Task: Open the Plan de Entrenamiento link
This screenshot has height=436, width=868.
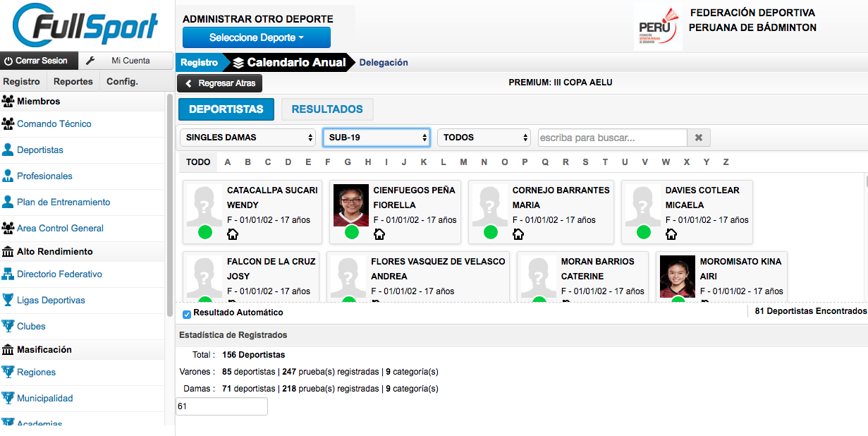Action: (x=63, y=202)
